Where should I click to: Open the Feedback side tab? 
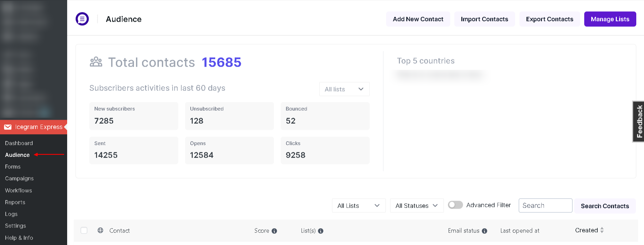639,121
